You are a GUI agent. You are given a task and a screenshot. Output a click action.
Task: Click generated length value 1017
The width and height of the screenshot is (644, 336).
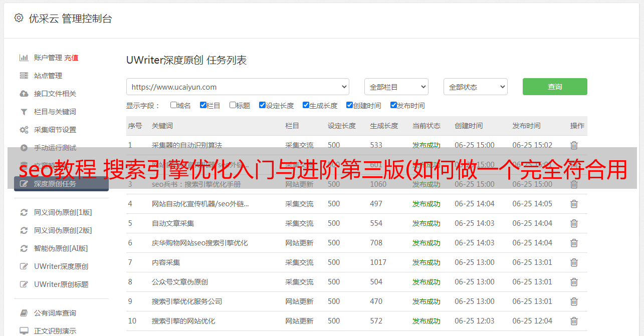click(378, 262)
